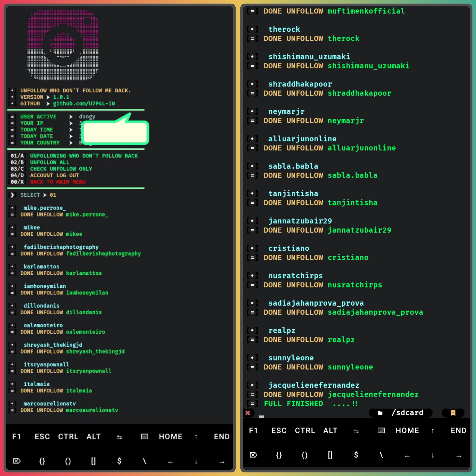476x476 pixels.
Task: Toggle the CTRL modifier in right terminal
Action: click(305, 430)
